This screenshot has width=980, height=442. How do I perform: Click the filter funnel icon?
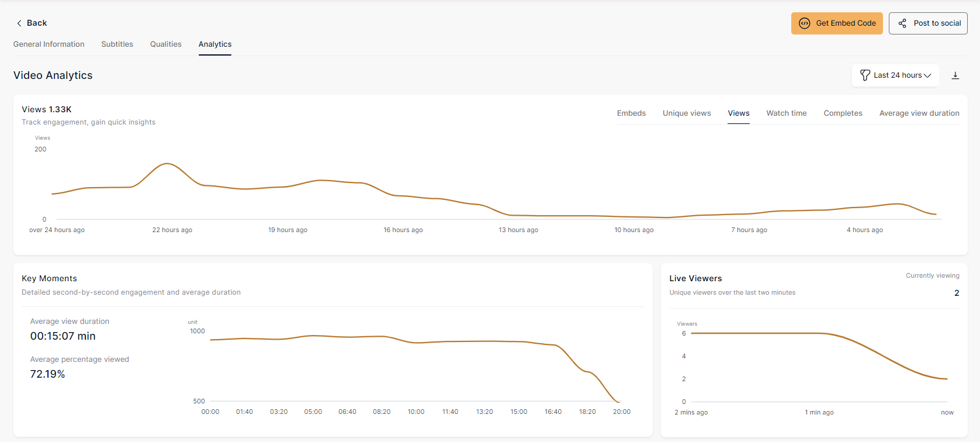(x=865, y=75)
